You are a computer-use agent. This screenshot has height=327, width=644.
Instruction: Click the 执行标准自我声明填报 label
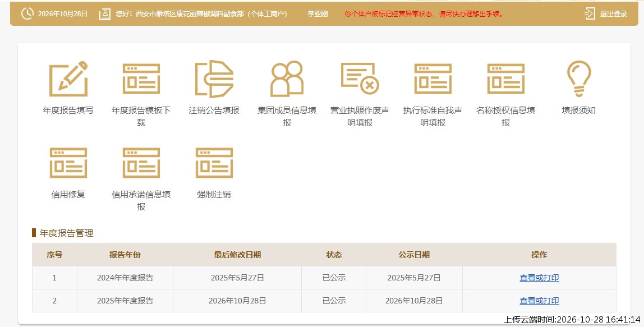433,116
